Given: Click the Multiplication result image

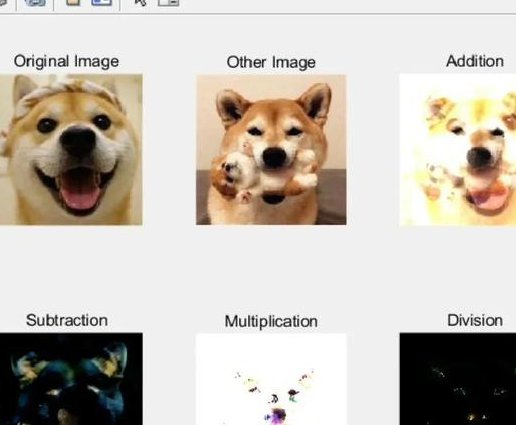Looking at the screenshot, I should coord(271,379).
